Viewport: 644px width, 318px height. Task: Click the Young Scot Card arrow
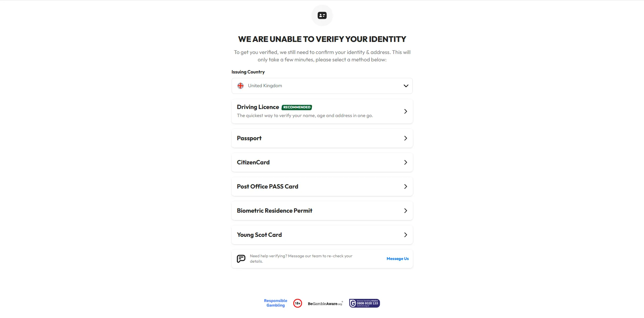click(405, 235)
